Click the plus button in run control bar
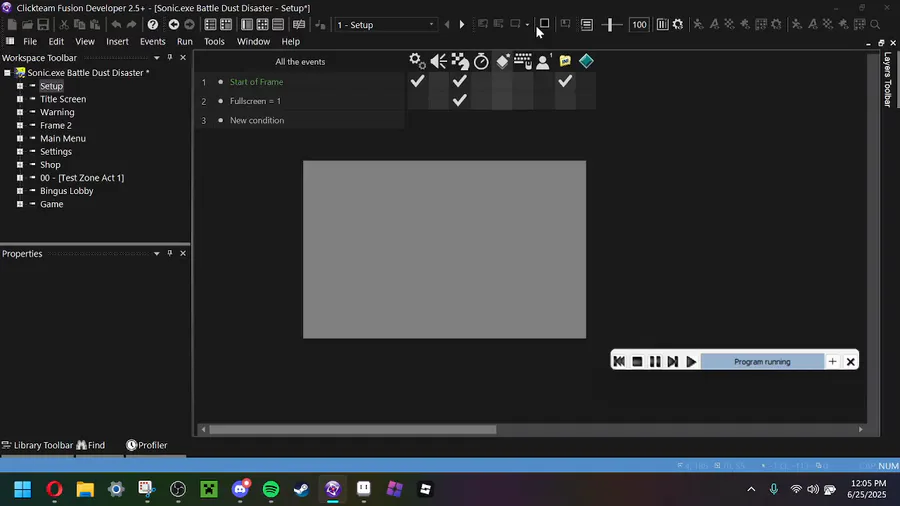 pos(832,361)
